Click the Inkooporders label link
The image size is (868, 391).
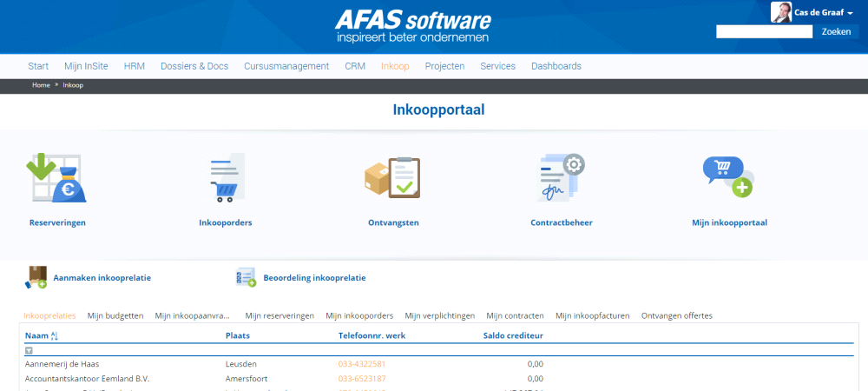click(x=226, y=222)
